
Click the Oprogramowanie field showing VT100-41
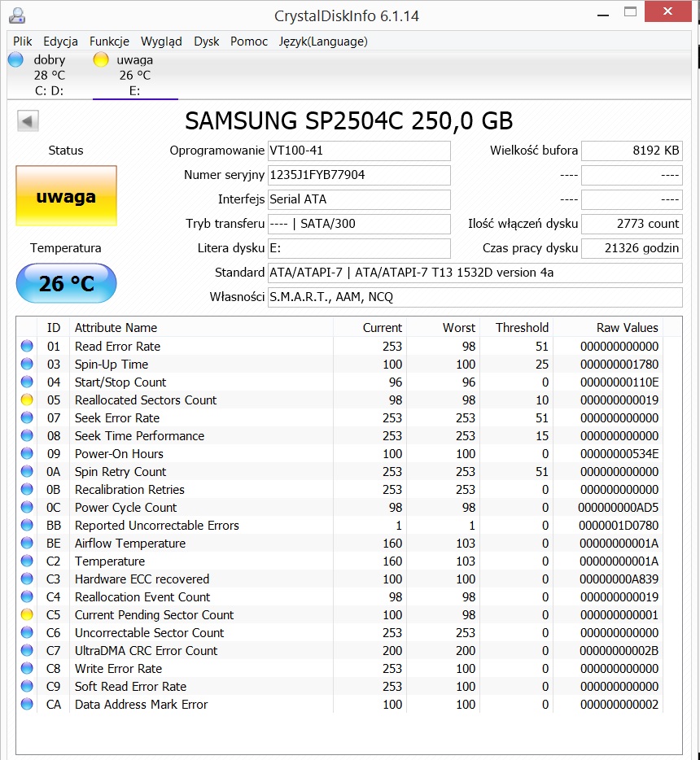click(x=359, y=151)
